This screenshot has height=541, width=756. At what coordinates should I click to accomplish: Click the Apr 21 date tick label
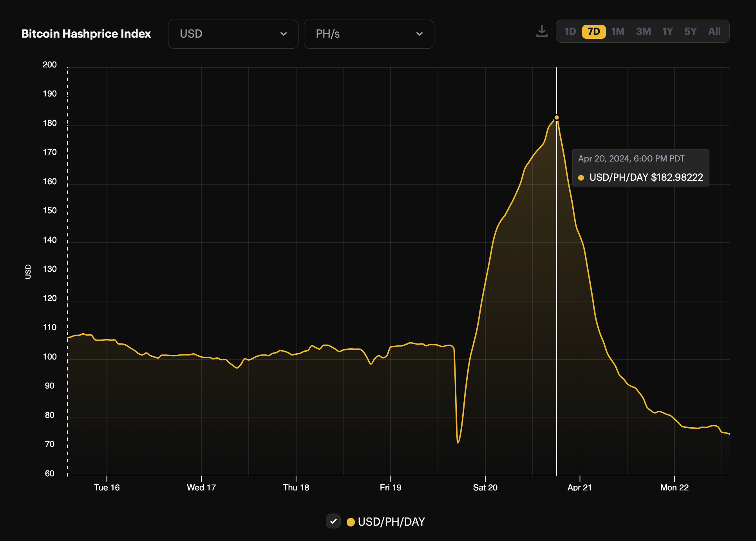[x=579, y=487]
